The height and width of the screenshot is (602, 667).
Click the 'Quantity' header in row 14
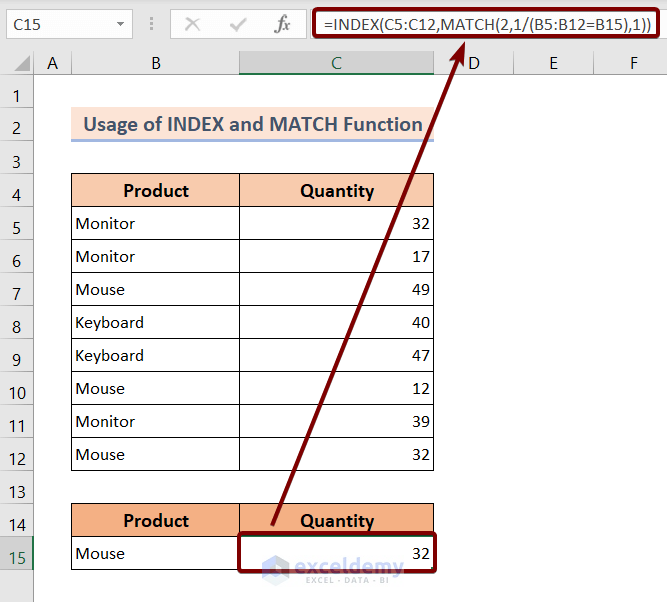tap(336, 520)
